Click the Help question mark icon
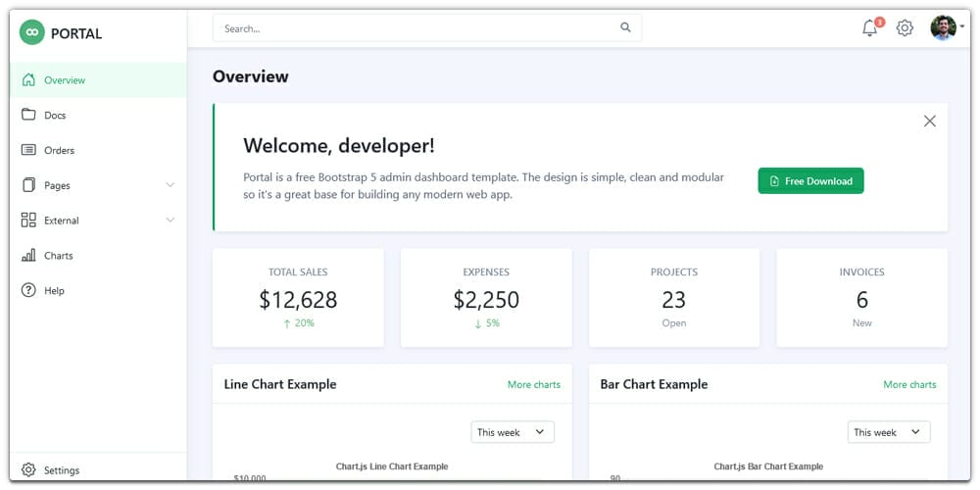 coord(28,290)
